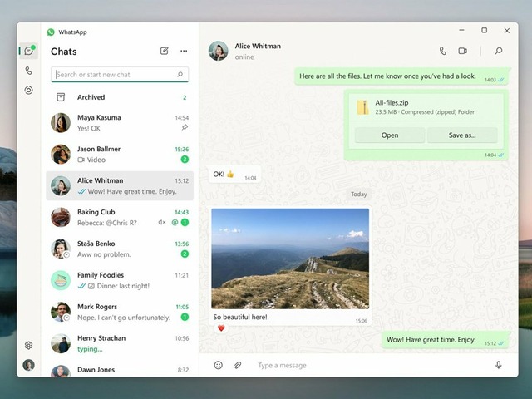Viewport: 532px width, 399px height.
Task: Search within the Alice Whitman conversation
Action: coord(498,51)
